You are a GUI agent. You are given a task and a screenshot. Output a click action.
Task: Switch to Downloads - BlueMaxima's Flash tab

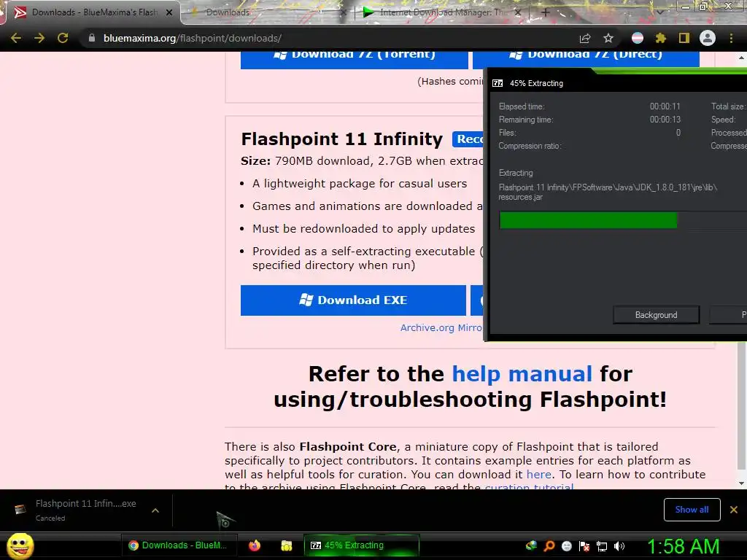point(93,12)
